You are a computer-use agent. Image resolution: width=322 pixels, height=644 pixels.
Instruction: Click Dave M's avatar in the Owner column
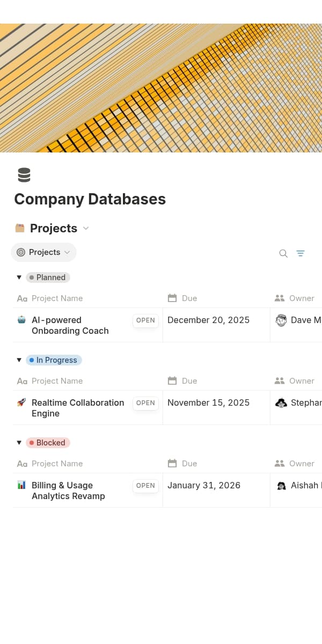281,320
